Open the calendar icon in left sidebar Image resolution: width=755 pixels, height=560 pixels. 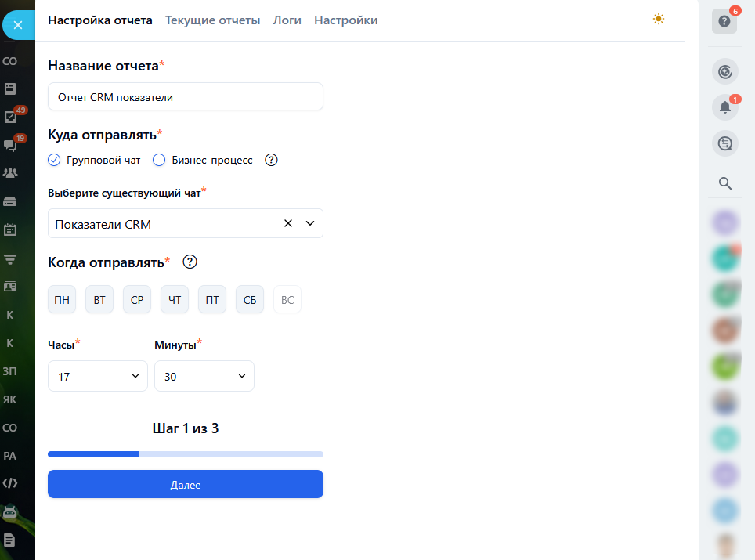coord(11,230)
